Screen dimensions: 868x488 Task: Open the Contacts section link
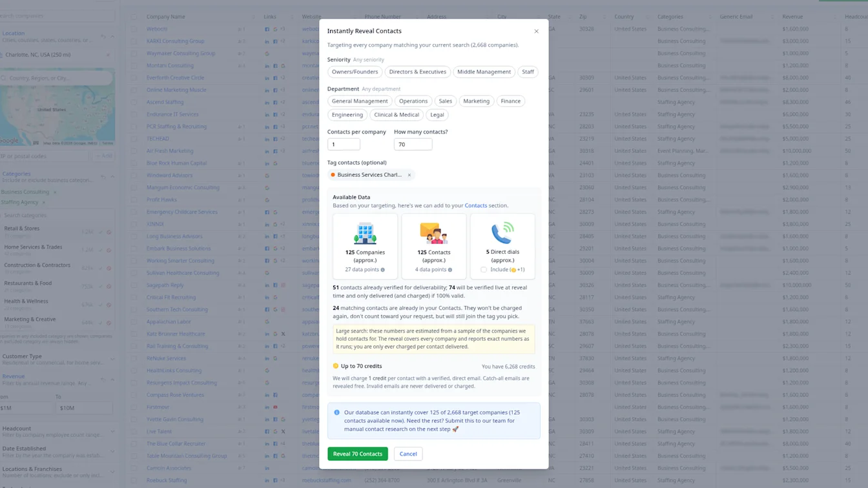[x=476, y=205]
